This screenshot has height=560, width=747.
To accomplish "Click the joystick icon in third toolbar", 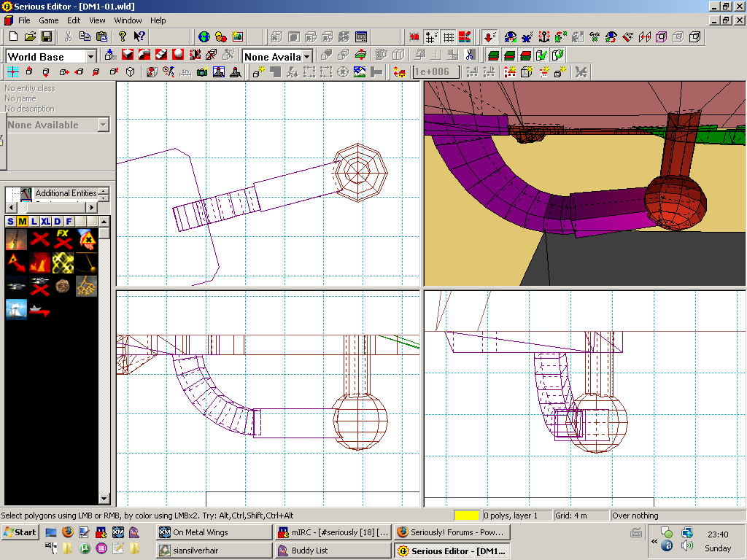I will (236, 72).
